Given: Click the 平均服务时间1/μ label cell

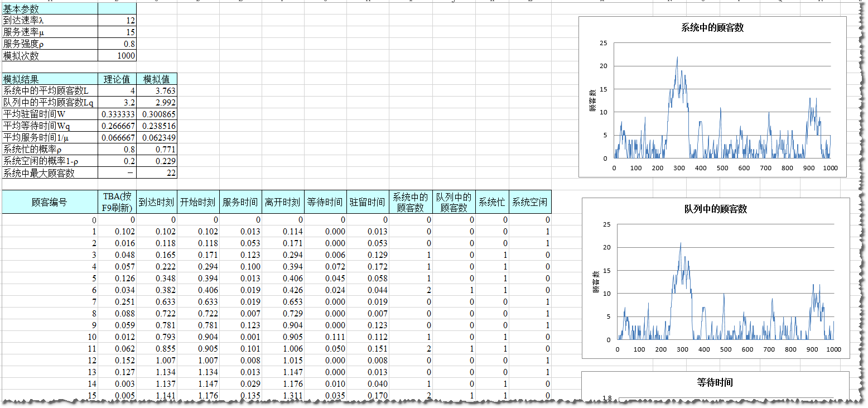Looking at the screenshot, I should click(50, 138).
